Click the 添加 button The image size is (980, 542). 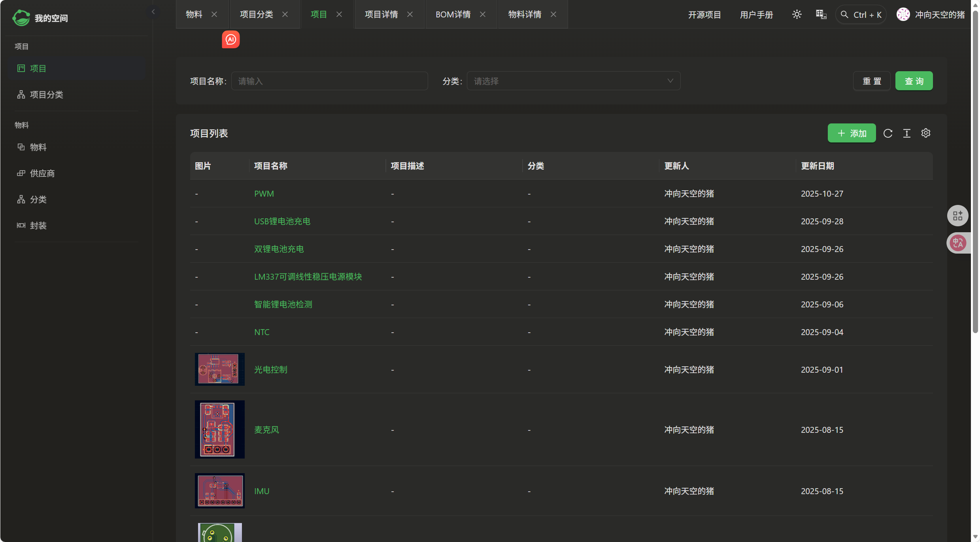pyautogui.click(x=852, y=133)
